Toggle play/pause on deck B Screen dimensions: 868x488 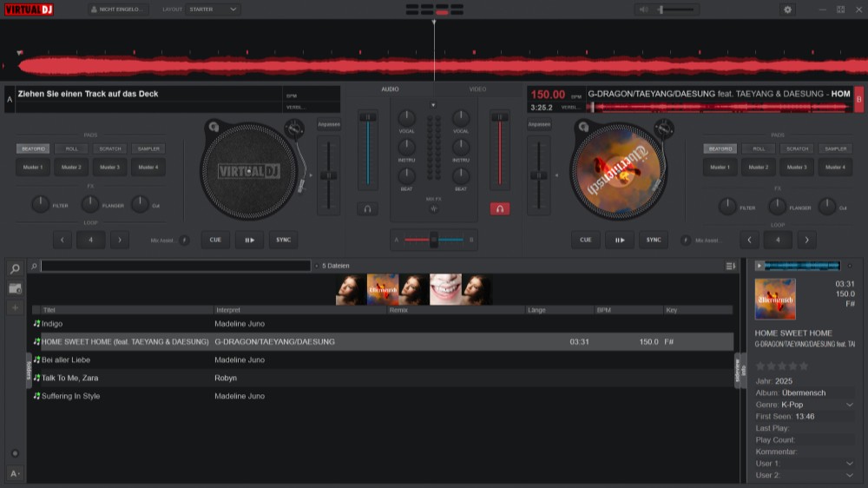point(620,240)
